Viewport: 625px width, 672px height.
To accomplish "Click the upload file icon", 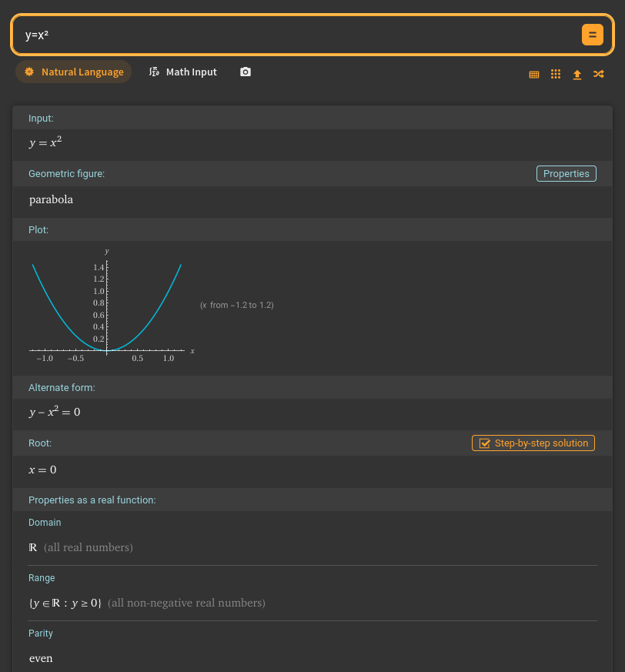I will (577, 75).
